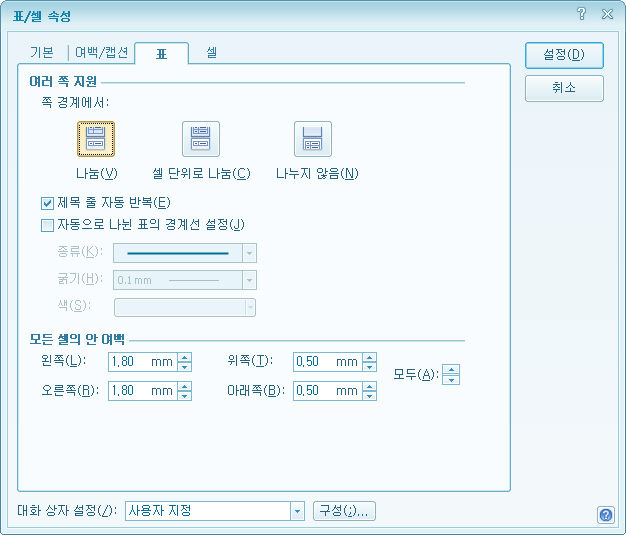Select the 나누지 않음 icon
Image resolution: width=626 pixels, height=535 pixels.
click(312, 139)
